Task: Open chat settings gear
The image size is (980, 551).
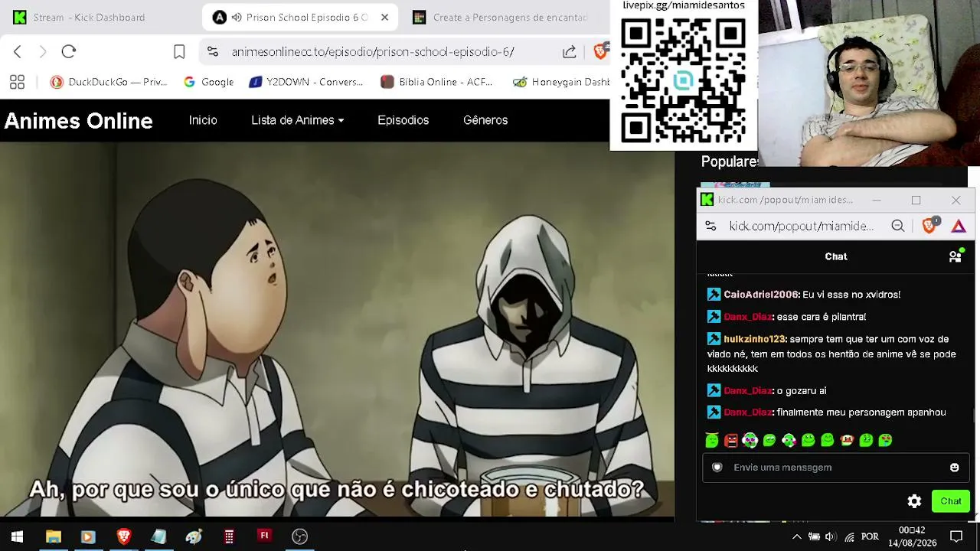Action: 914,501
